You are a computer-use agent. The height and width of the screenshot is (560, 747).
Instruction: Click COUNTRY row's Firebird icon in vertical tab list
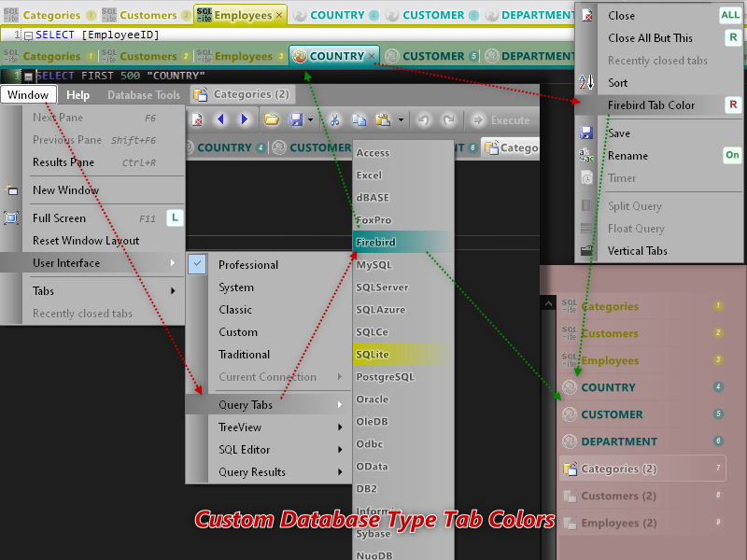coord(570,387)
